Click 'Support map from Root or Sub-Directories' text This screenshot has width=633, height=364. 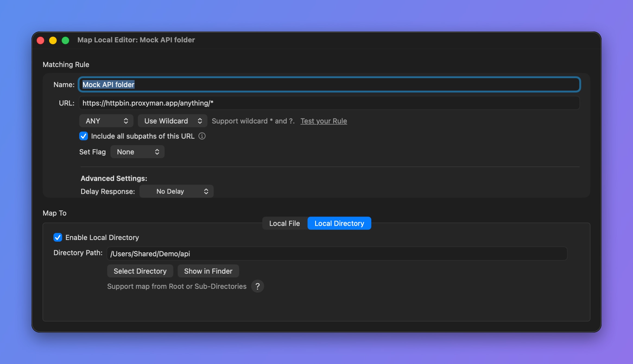pyautogui.click(x=177, y=286)
